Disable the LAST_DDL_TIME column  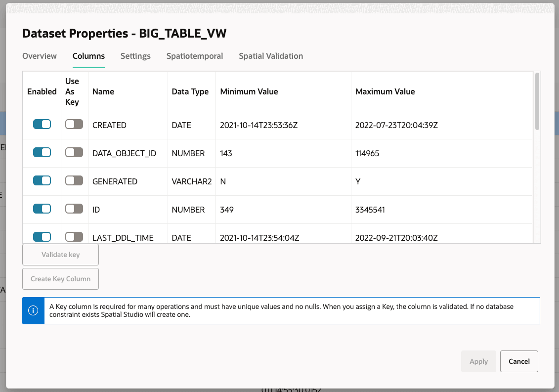[42, 237]
